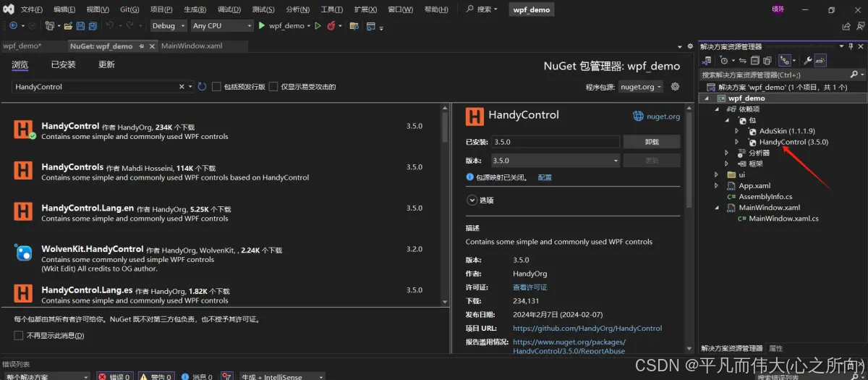This screenshot has height=380, width=868.
Task: Open the Build + IntelliSense dropdown
Action: point(283,376)
